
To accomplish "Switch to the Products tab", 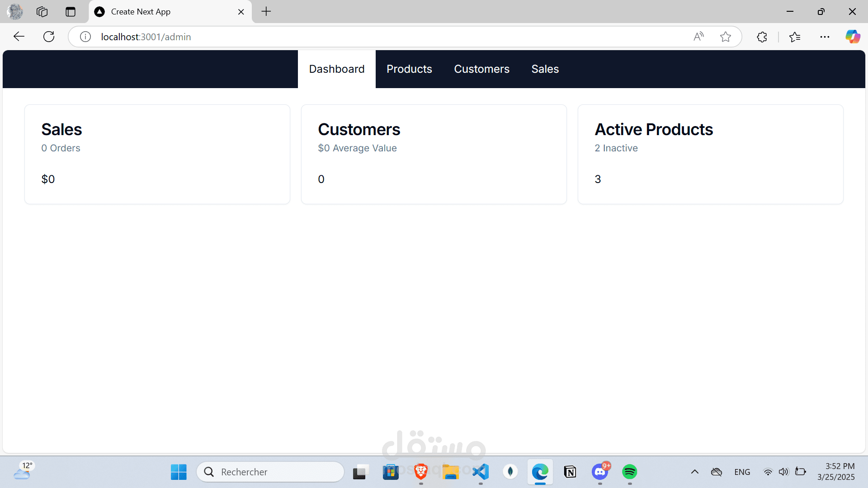I will tap(409, 69).
